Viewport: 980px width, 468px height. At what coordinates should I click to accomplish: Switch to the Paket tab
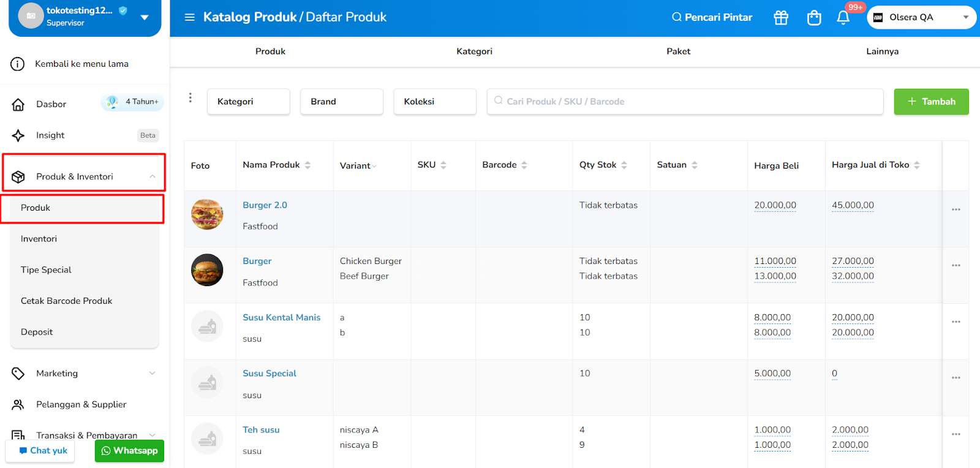point(678,51)
